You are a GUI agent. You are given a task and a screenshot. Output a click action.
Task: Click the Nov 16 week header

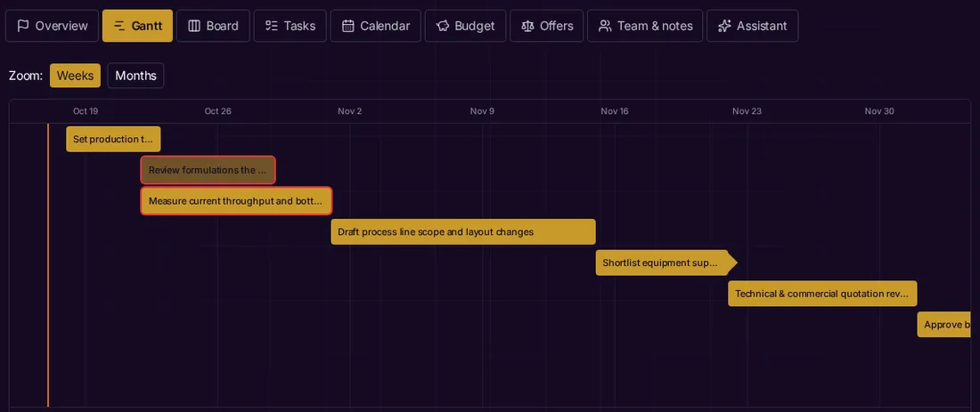(615, 111)
